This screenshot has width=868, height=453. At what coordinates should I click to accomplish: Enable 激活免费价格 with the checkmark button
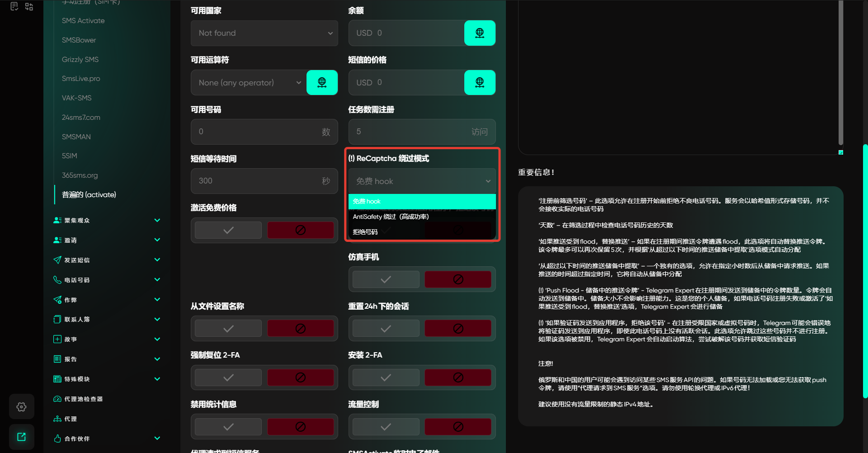228,230
